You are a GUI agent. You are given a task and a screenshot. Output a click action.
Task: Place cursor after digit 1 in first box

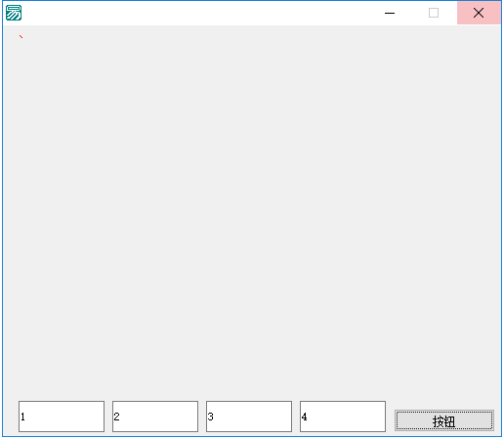(x=25, y=417)
